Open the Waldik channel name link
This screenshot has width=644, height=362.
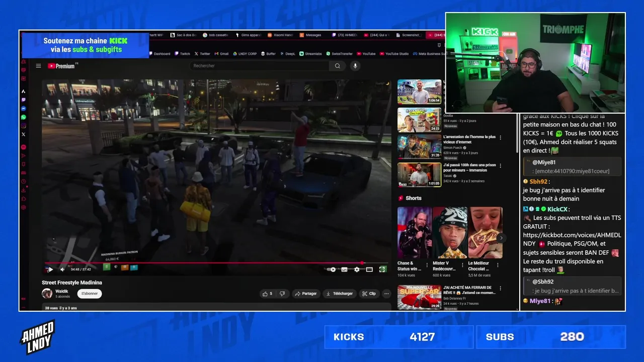click(61, 291)
